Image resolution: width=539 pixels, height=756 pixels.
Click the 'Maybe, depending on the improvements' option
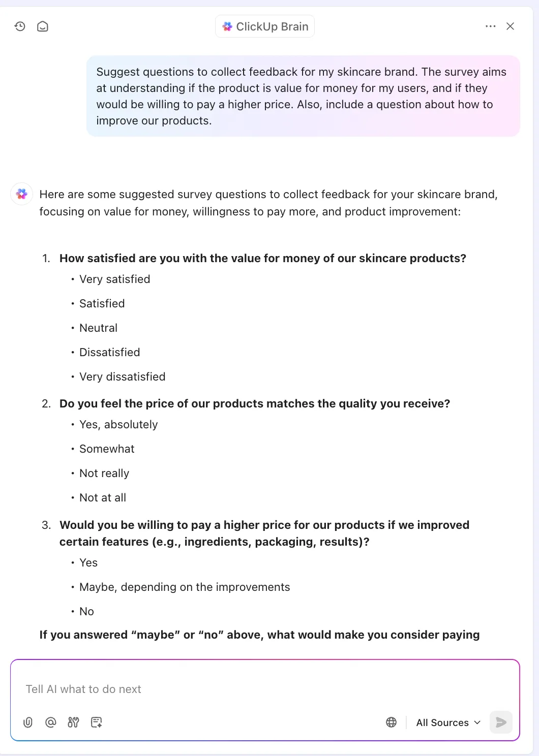(185, 587)
